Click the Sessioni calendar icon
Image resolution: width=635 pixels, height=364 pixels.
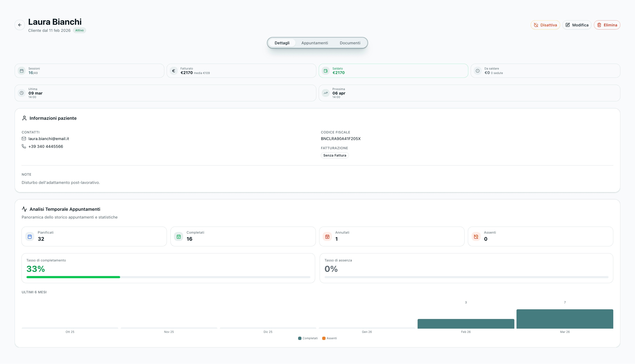22,71
